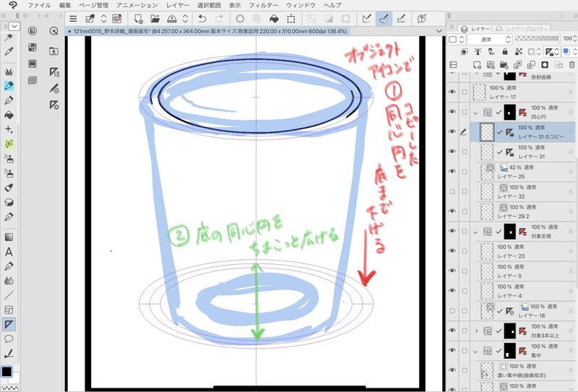The height and width of the screenshot is (392, 578).
Task: Click the Create layer mask icon
Action: click(545, 65)
